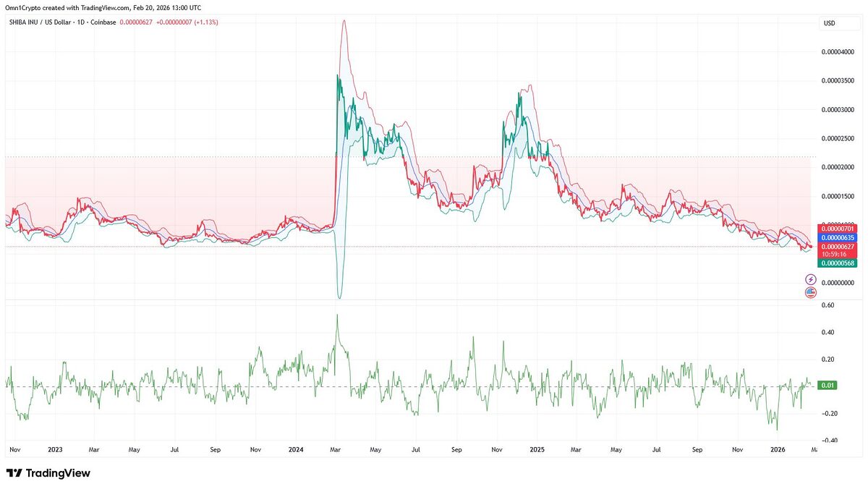Click the blue price label 0.00000635

click(x=838, y=237)
